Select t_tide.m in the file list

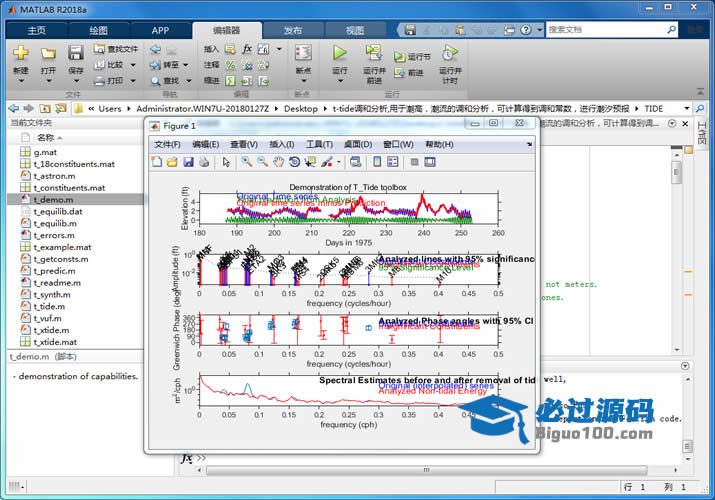pos(75,306)
